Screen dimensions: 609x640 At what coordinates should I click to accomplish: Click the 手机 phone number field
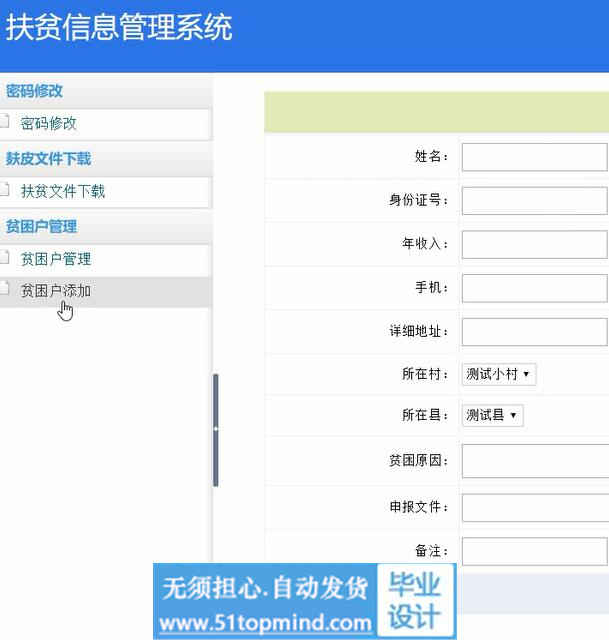point(534,288)
